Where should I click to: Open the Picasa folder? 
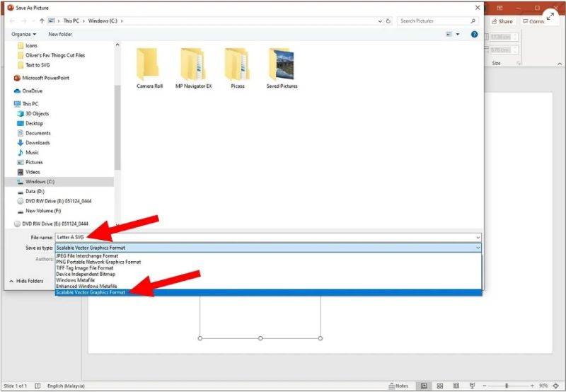point(238,68)
